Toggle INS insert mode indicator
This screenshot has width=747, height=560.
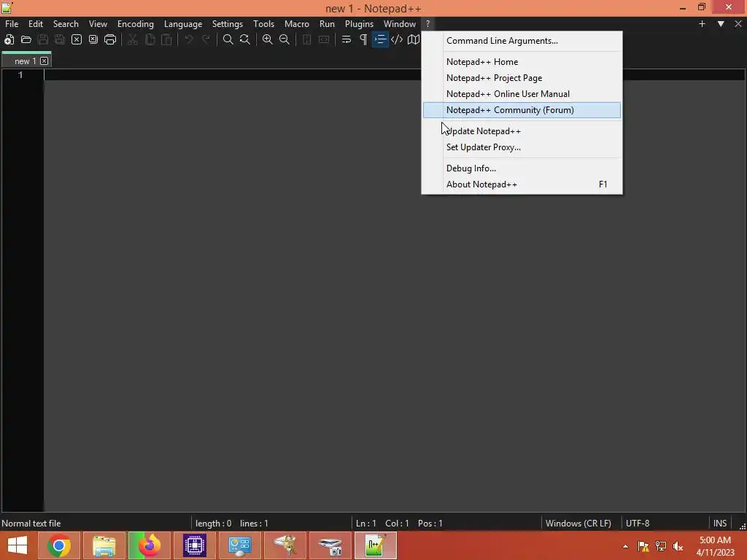click(720, 524)
